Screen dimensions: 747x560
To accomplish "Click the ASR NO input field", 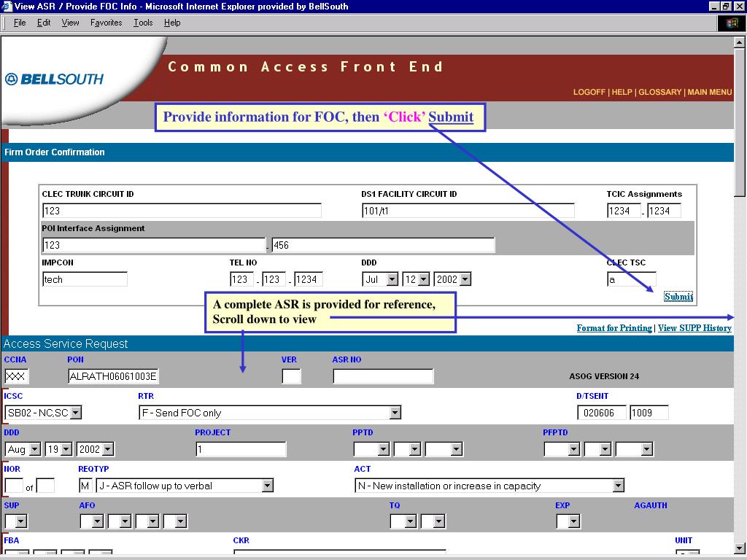I will pyautogui.click(x=384, y=376).
